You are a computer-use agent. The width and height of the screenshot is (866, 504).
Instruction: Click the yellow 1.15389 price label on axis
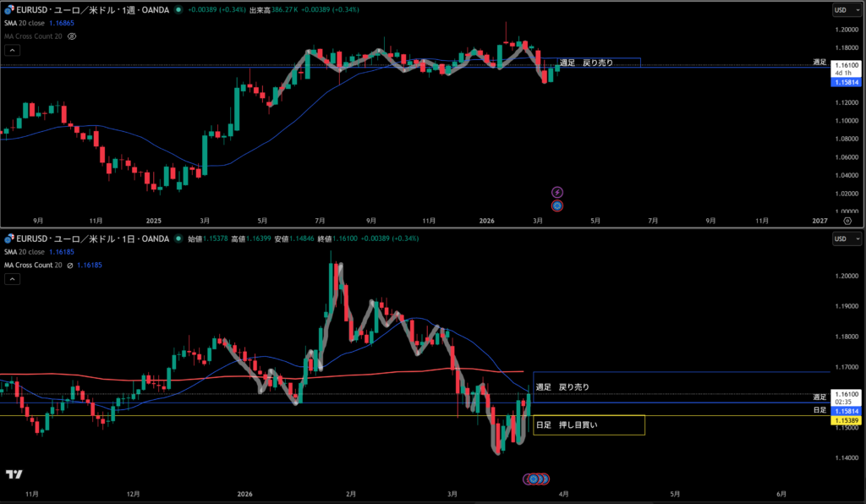(x=846, y=420)
